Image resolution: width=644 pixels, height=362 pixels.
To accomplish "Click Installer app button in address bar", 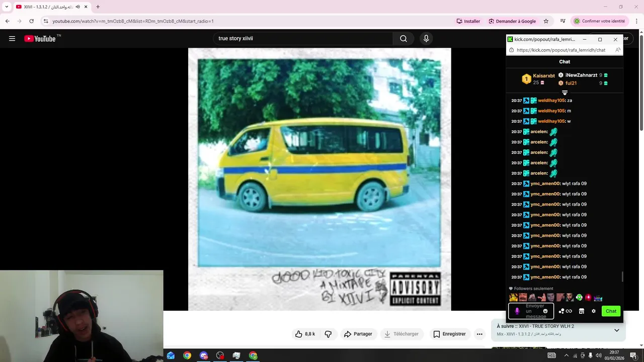I will click(x=468, y=21).
